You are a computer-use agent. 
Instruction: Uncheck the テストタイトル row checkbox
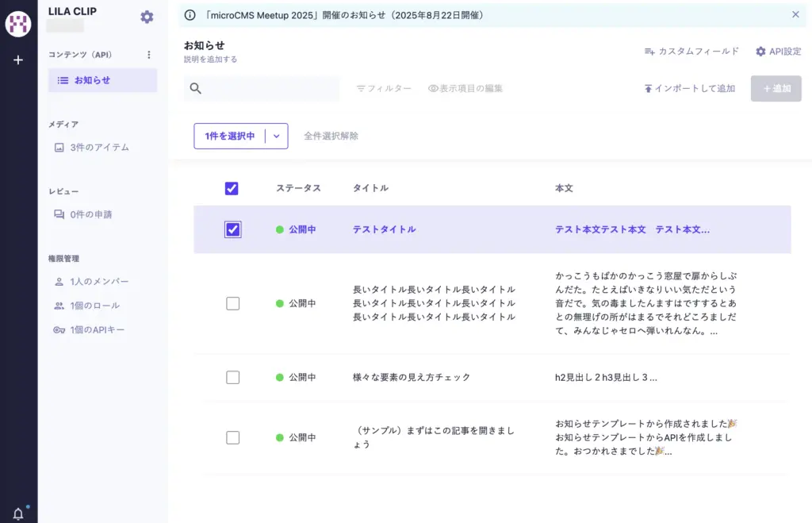232,229
